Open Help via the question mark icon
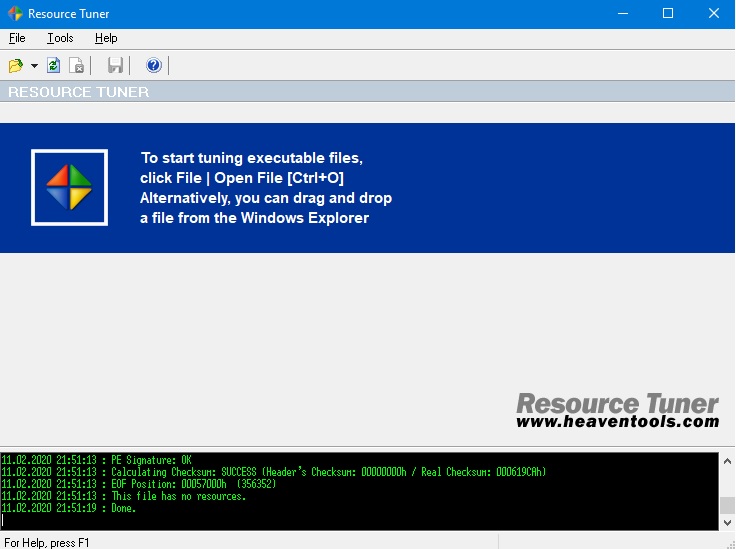 (x=153, y=66)
